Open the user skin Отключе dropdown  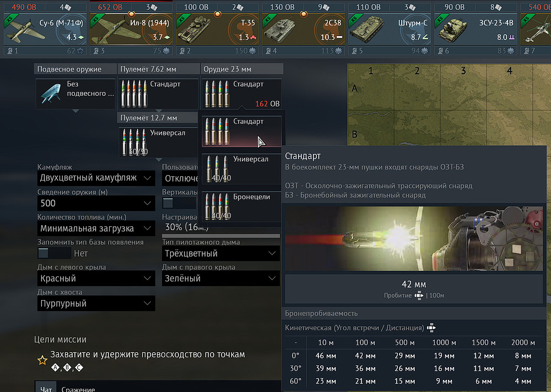[180, 178]
